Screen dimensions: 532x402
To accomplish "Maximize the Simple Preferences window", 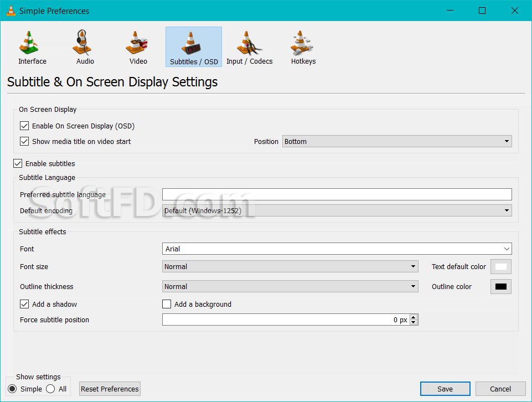I will click(482, 11).
